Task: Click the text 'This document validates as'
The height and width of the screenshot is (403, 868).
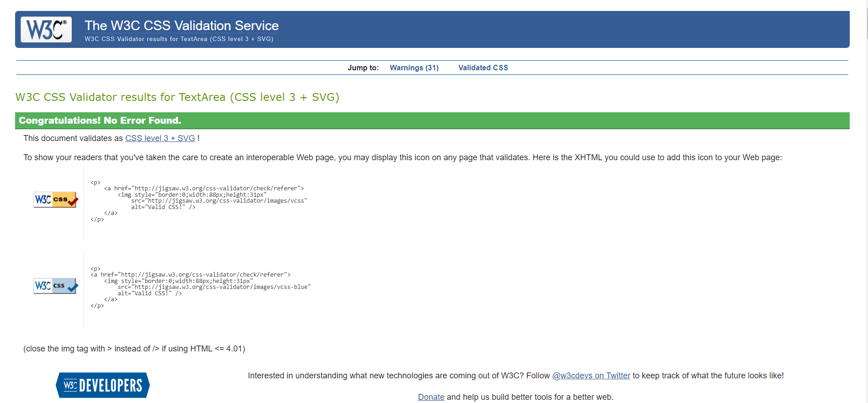Action: click(x=73, y=138)
